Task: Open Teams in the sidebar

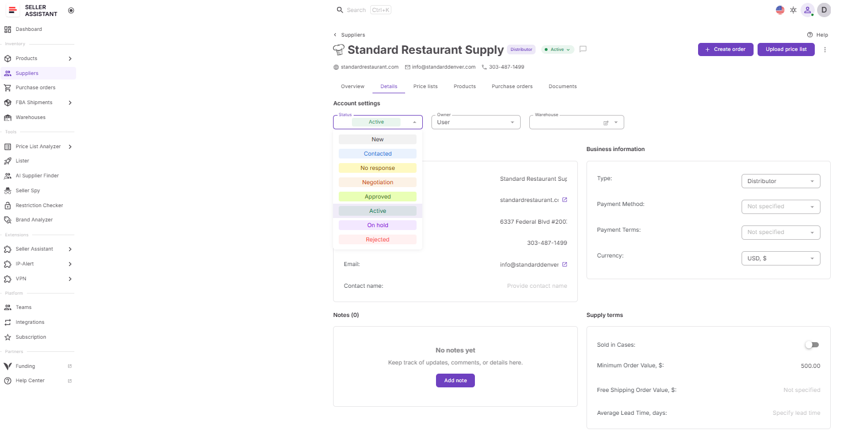Action: (38, 307)
